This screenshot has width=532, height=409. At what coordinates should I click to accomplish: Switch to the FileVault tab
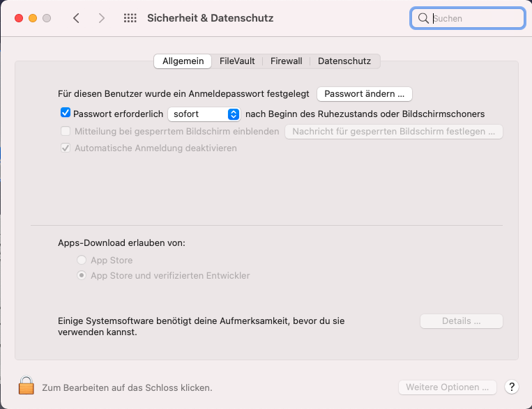[x=237, y=61]
